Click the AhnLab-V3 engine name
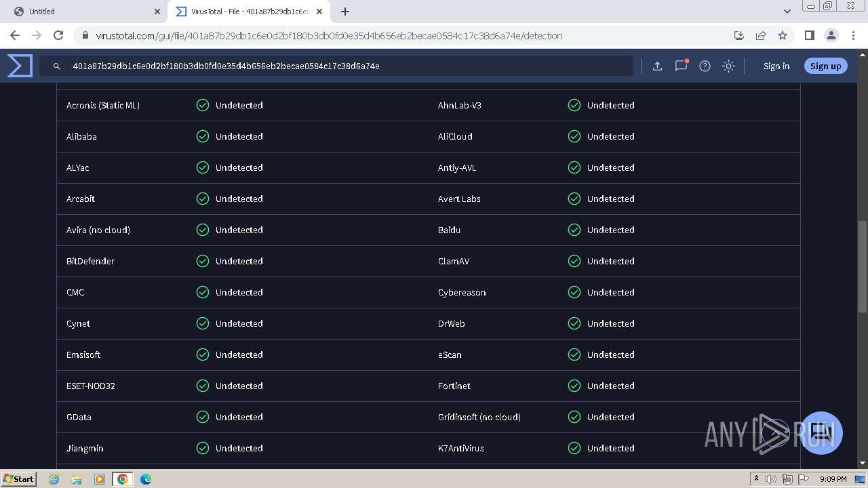868x488 pixels. pos(460,105)
